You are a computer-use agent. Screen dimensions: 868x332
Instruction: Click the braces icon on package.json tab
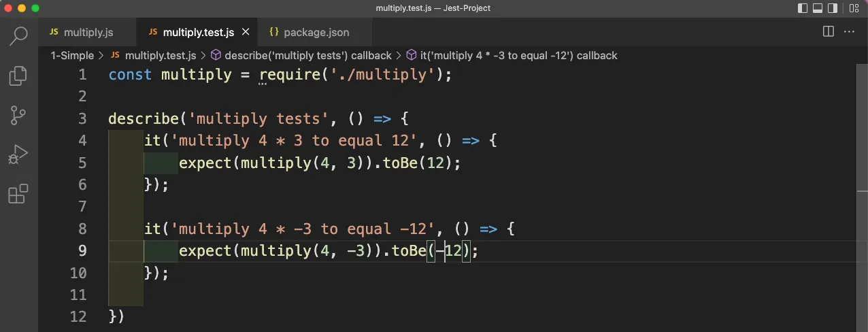[x=274, y=32]
